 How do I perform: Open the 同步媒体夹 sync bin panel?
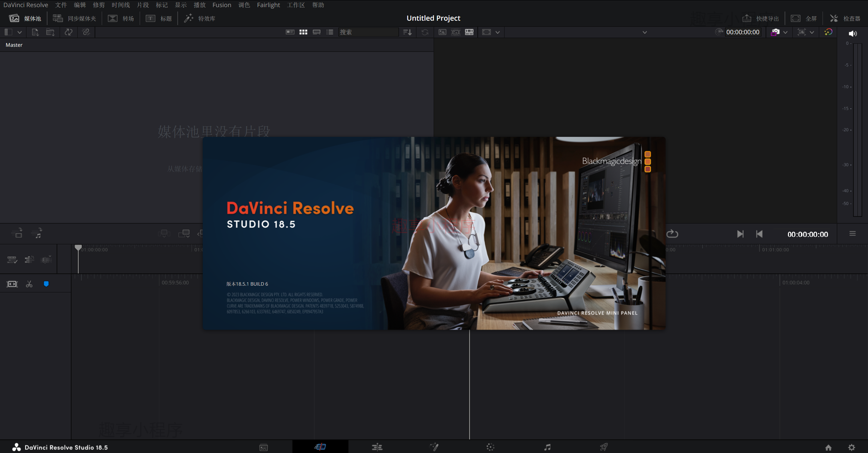(x=75, y=18)
